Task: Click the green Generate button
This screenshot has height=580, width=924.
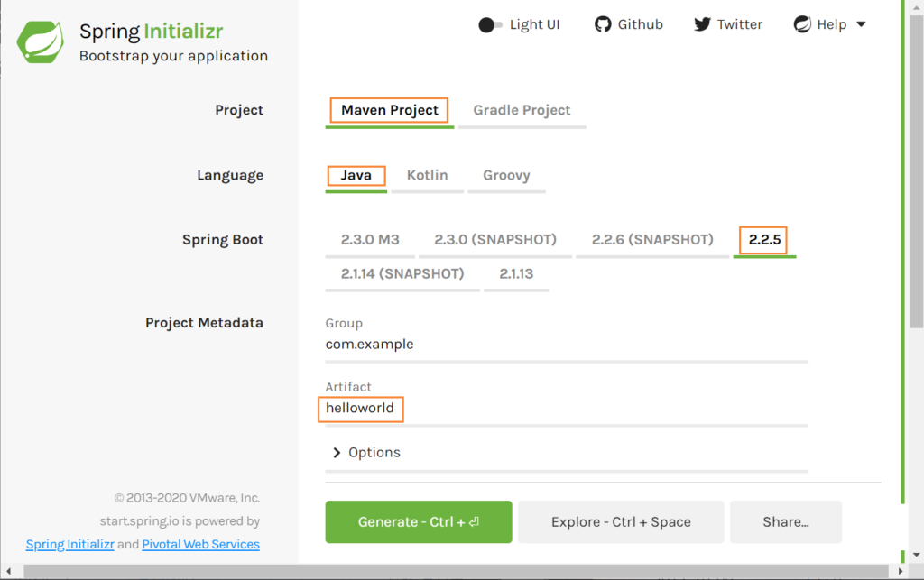Action: [x=419, y=521]
